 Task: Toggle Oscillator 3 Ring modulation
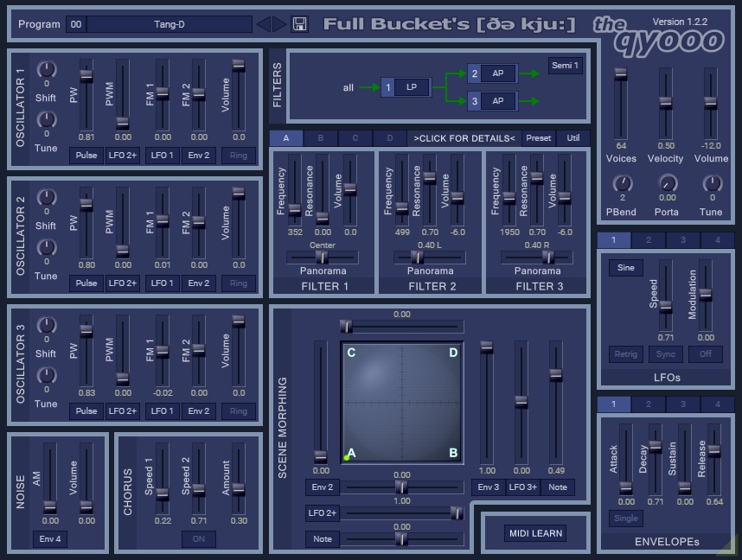tap(239, 411)
